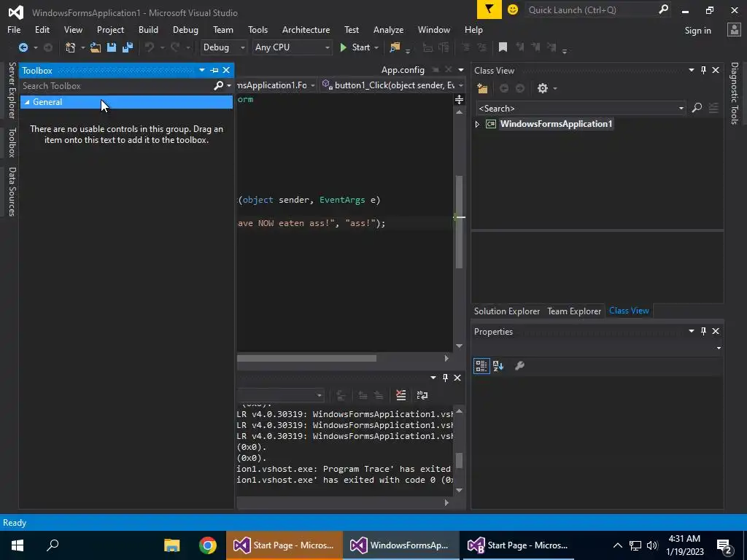Toggle a bookmark with the bookmark icon

503,47
